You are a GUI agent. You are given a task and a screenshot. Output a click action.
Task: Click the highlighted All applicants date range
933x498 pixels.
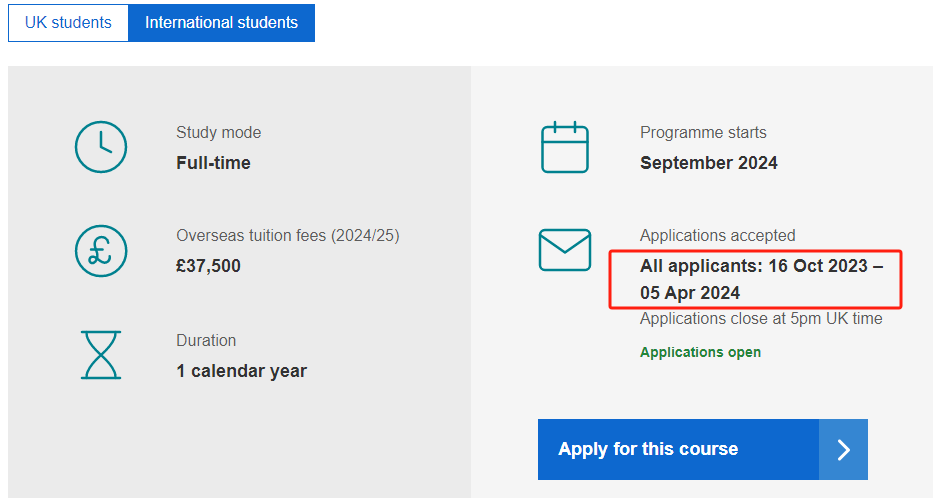pyautogui.click(x=761, y=279)
